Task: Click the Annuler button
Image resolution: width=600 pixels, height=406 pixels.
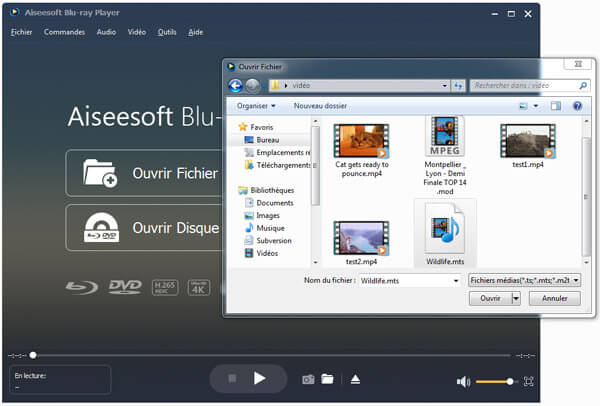Action: tap(560, 298)
